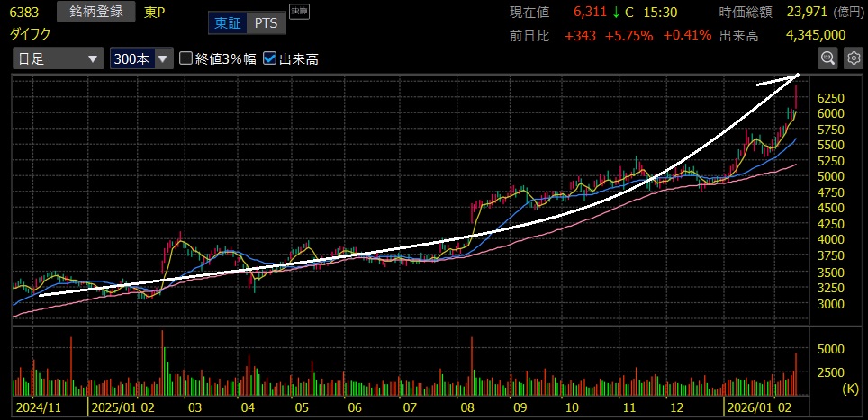Click the 決算 earnings badge icon
Image resolution: width=868 pixels, height=420 pixels.
click(298, 13)
